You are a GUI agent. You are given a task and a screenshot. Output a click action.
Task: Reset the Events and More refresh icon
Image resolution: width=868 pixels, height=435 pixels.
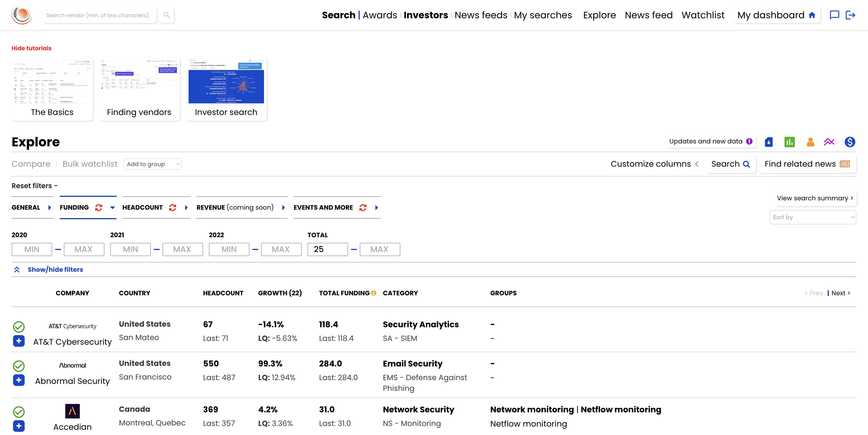tap(363, 207)
